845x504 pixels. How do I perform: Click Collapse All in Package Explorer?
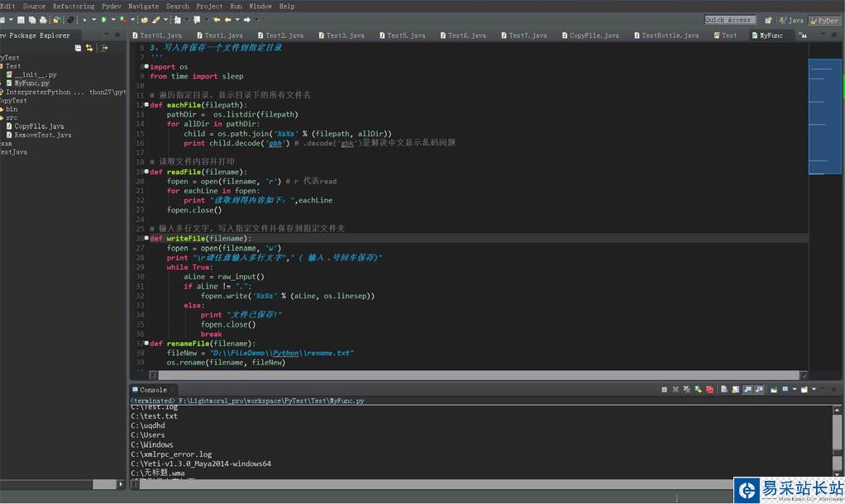79,48
